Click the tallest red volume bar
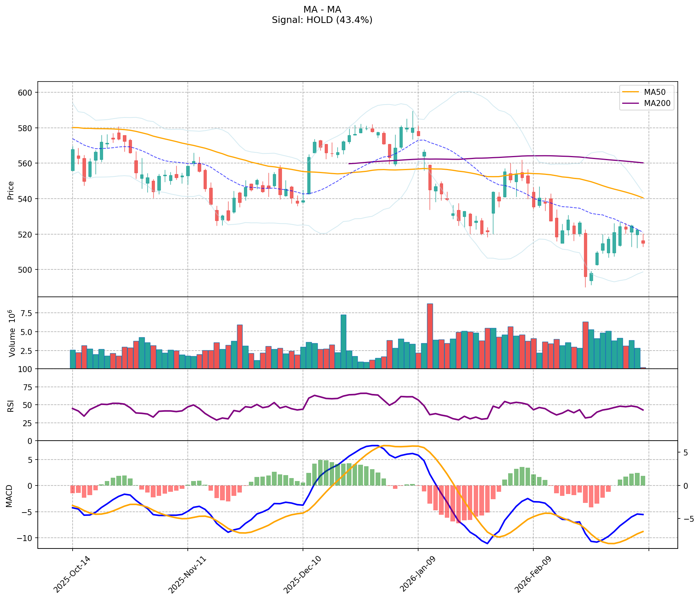Viewport: 700px width, 600px height. [x=430, y=336]
